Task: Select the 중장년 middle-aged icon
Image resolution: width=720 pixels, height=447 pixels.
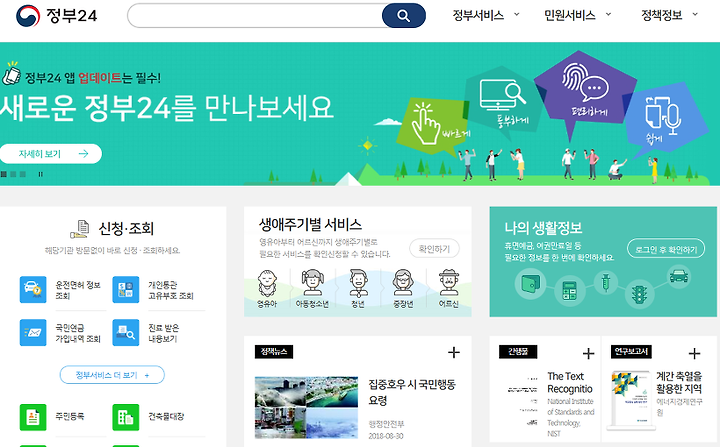Action: point(403,283)
